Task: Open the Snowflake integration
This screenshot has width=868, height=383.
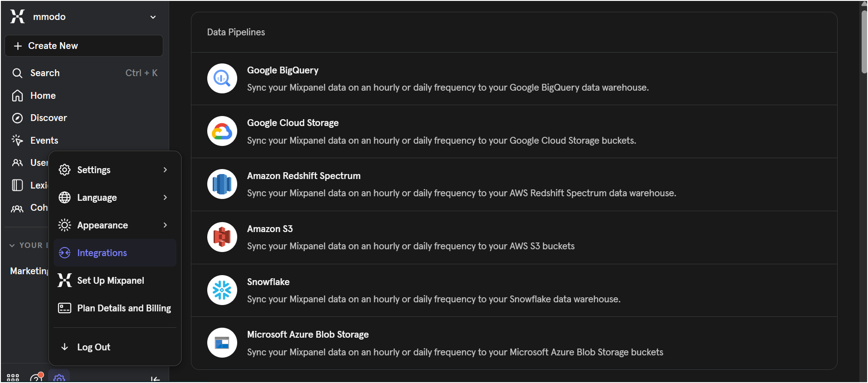Action: pyautogui.click(x=514, y=291)
